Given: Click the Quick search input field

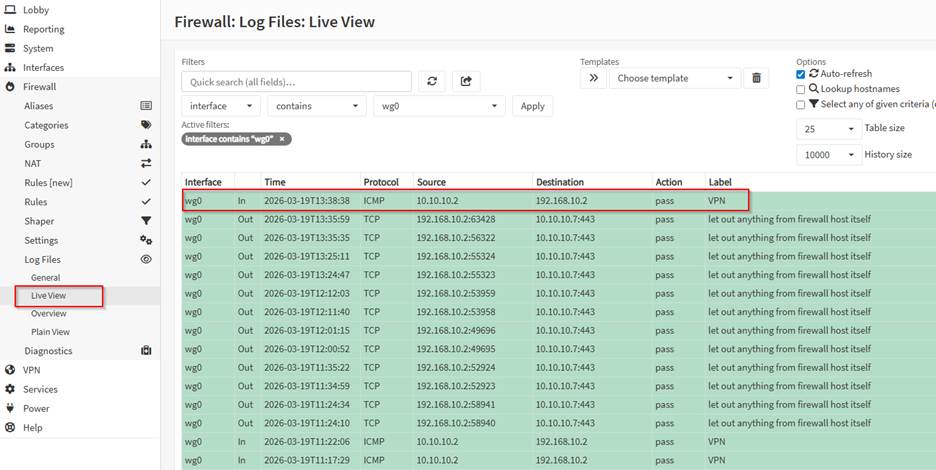Looking at the screenshot, I should (296, 81).
